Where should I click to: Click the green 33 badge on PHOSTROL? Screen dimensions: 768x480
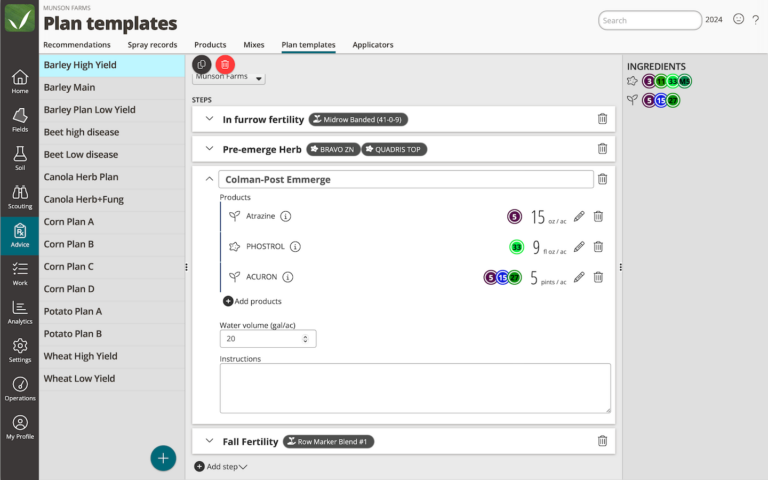coord(516,247)
